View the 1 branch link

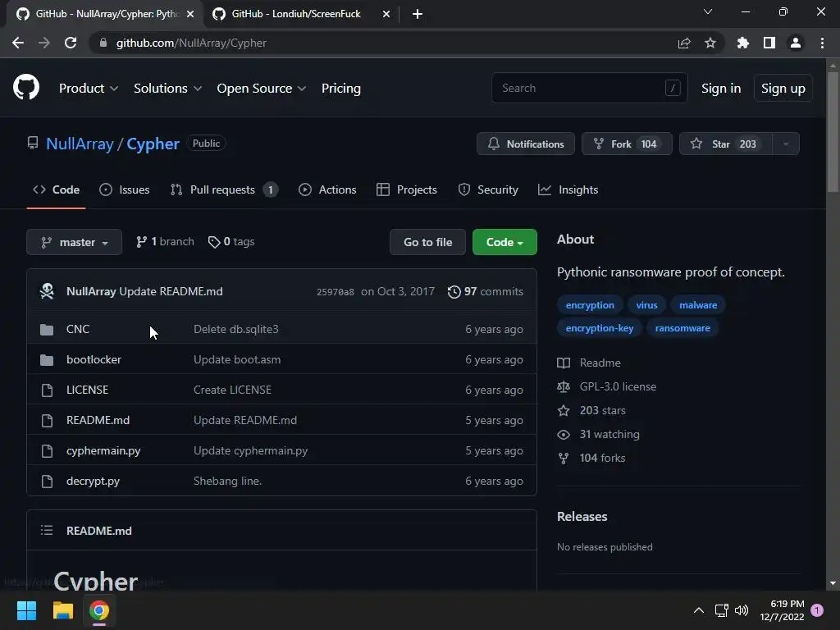coord(165,242)
